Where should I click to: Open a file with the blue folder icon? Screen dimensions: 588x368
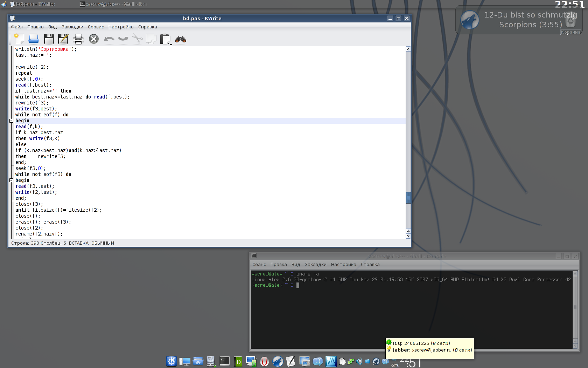34,39
